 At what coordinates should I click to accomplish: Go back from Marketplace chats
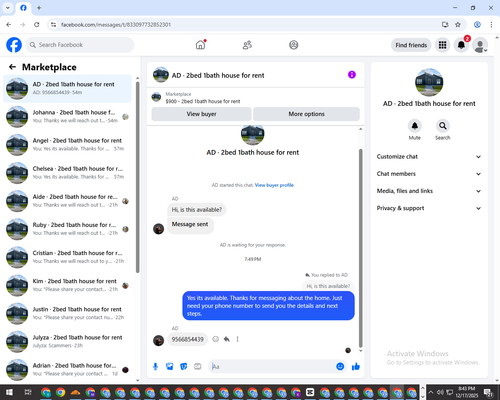12,67
